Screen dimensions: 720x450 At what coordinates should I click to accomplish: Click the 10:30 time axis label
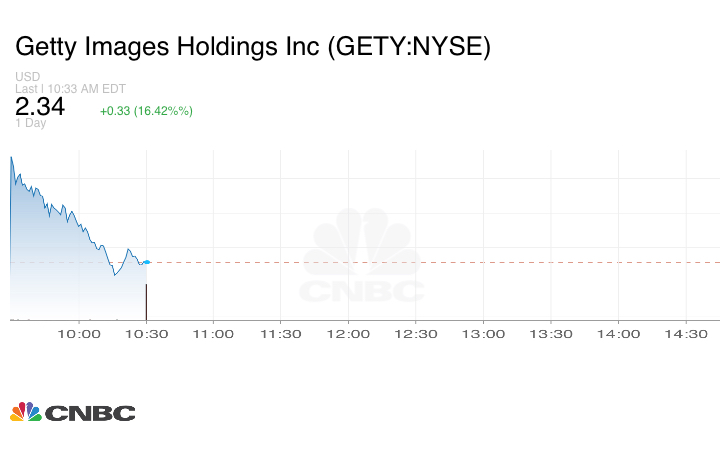146,334
